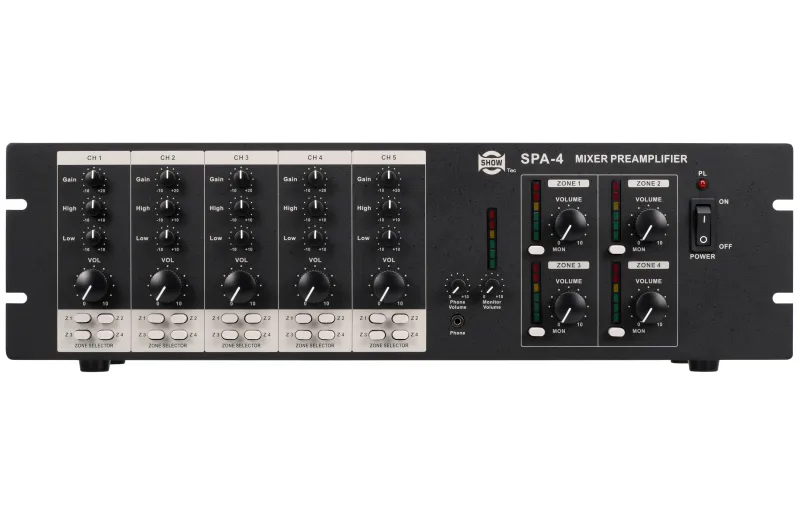Click the Phone headphone jack
This screenshot has height=520, width=800.
458,322
